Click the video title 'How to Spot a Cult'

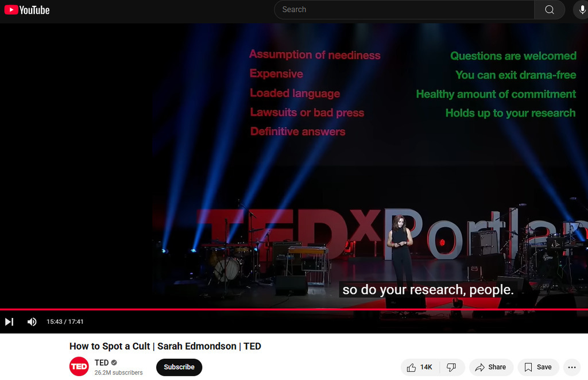(x=165, y=346)
